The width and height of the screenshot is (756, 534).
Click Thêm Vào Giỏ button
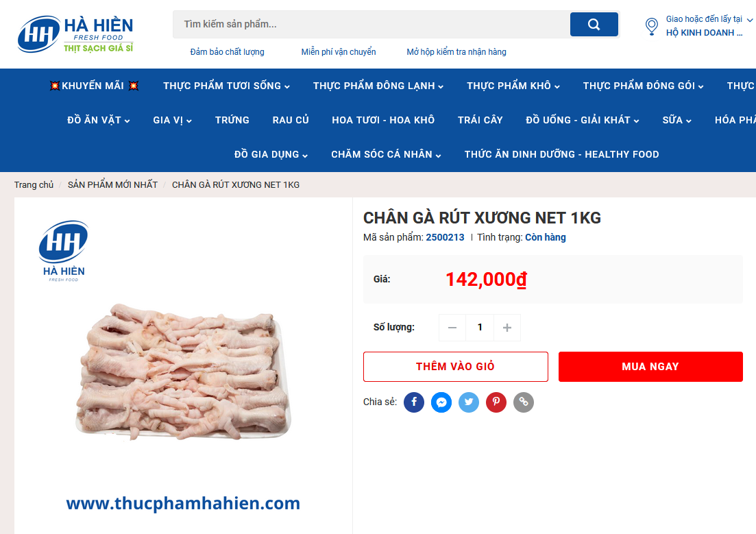(x=456, y=367)
